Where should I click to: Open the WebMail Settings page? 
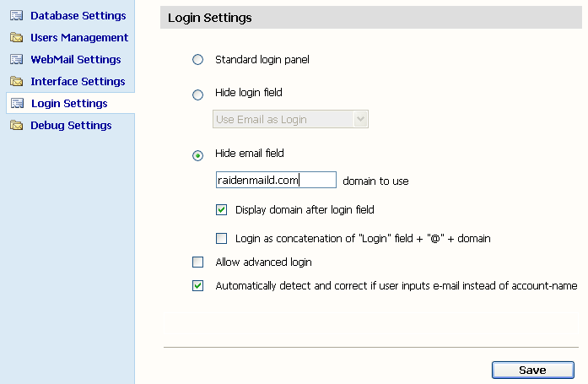tap(75, 60)
